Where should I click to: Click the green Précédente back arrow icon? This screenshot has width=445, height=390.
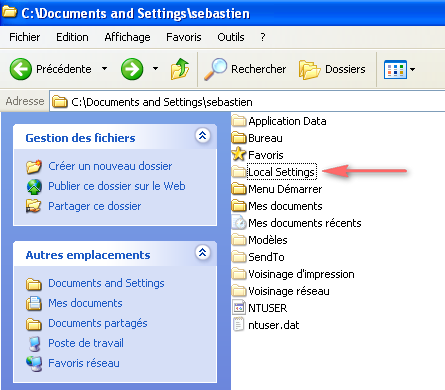[x=21, y=69]
